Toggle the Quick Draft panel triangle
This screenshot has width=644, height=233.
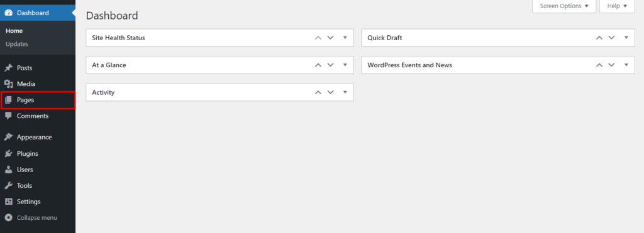[626, 38]
